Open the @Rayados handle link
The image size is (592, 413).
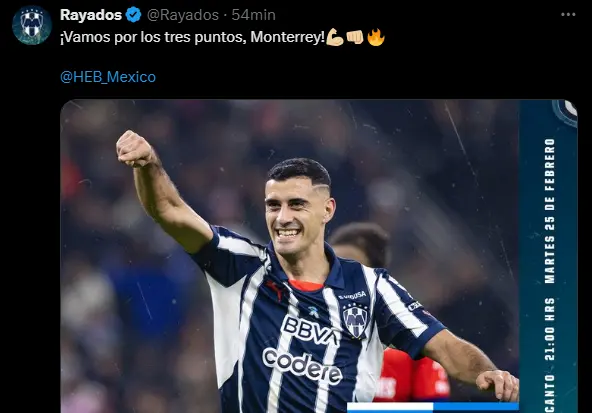pos(183,15)
